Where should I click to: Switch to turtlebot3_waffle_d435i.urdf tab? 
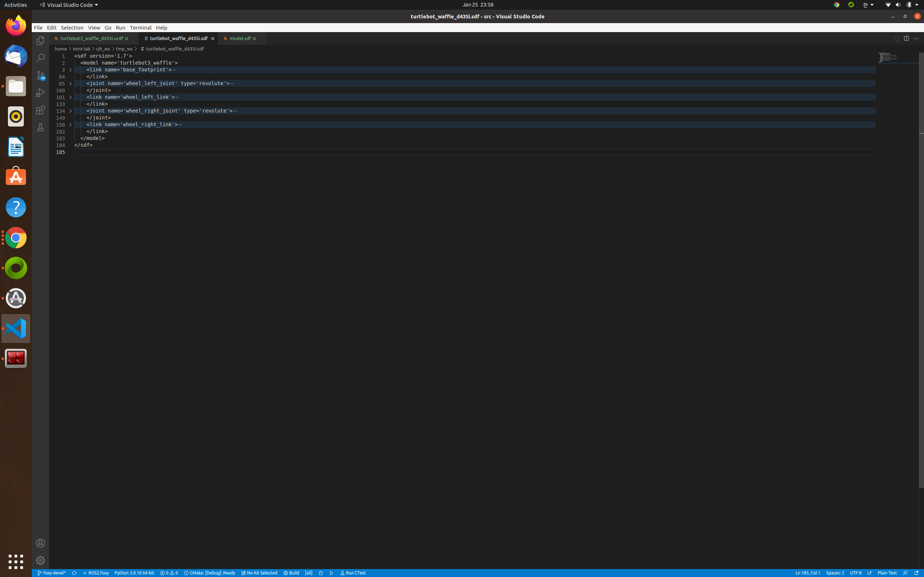[92, 39]
